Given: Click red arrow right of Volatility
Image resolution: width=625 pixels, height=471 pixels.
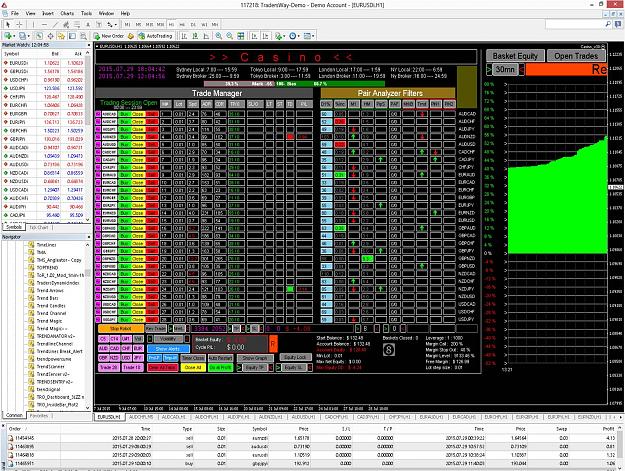Looking at the screenshot, I should coord(187,339).
